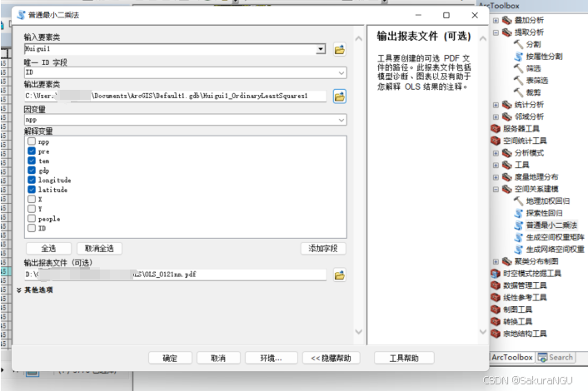Click the 输出报表文件 path field
The height and width of the screenshot is (391, 588).
point(175,275)
